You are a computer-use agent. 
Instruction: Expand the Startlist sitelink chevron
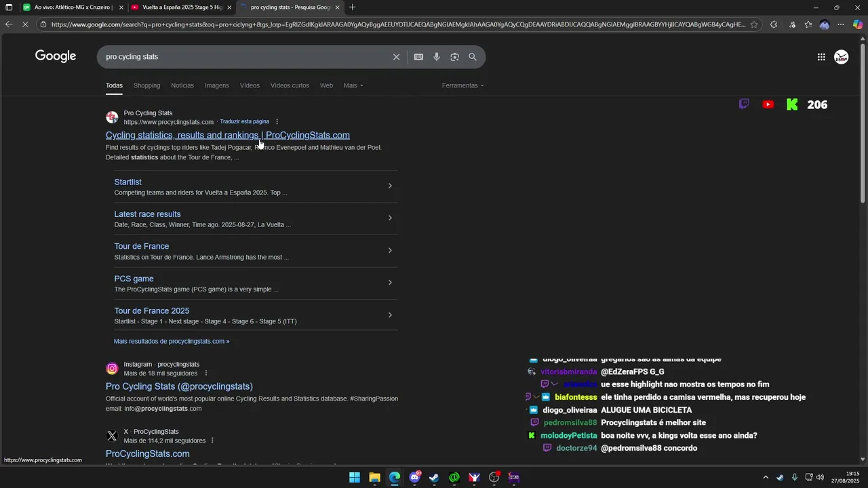tap(390, 186)
